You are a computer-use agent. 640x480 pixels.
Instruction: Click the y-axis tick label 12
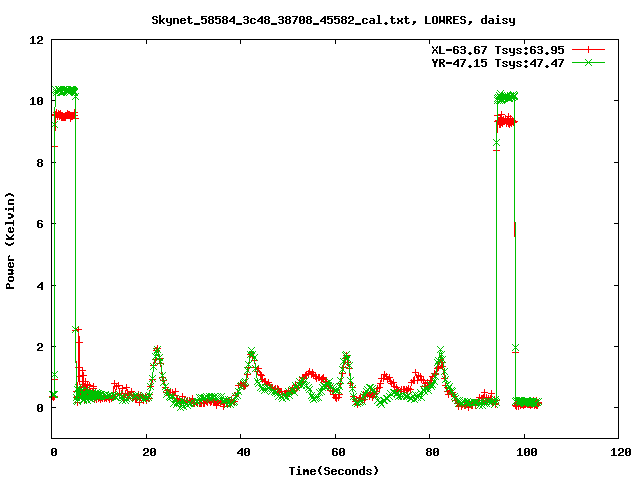point(36,40)
